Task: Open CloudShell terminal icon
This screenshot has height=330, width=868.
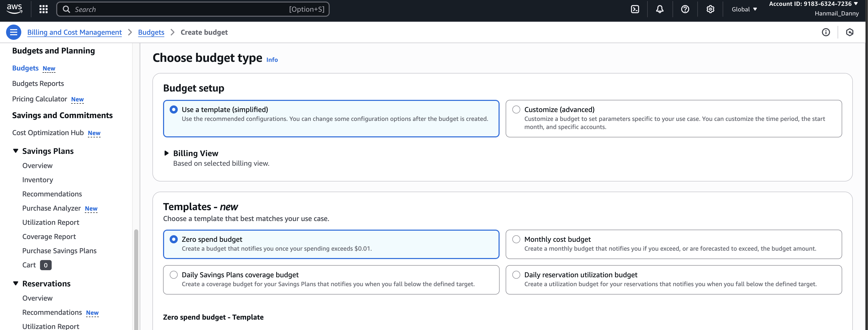Action: tap(635, 9)
